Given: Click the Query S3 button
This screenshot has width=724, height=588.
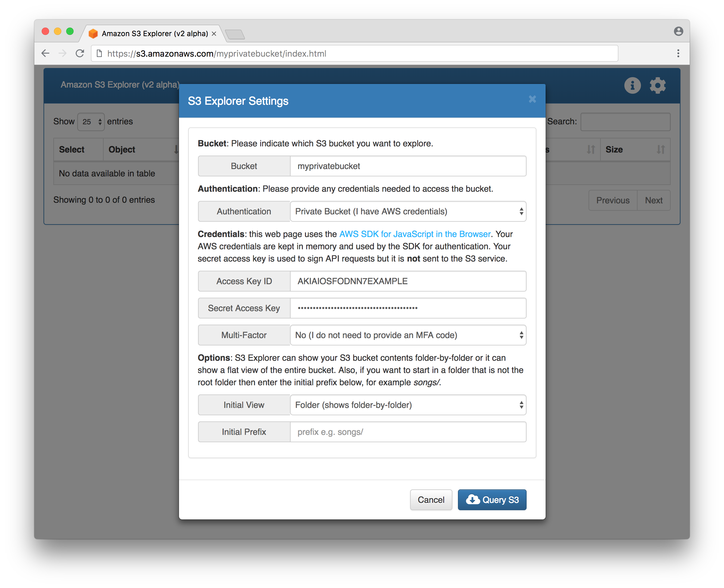Looking at the screenshot, I should click(x=492, y=499).
